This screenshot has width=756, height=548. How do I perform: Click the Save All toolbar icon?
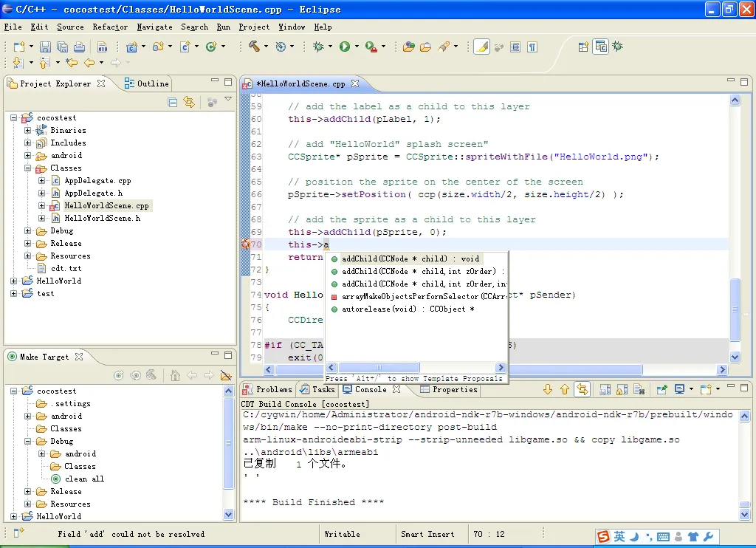62,47
